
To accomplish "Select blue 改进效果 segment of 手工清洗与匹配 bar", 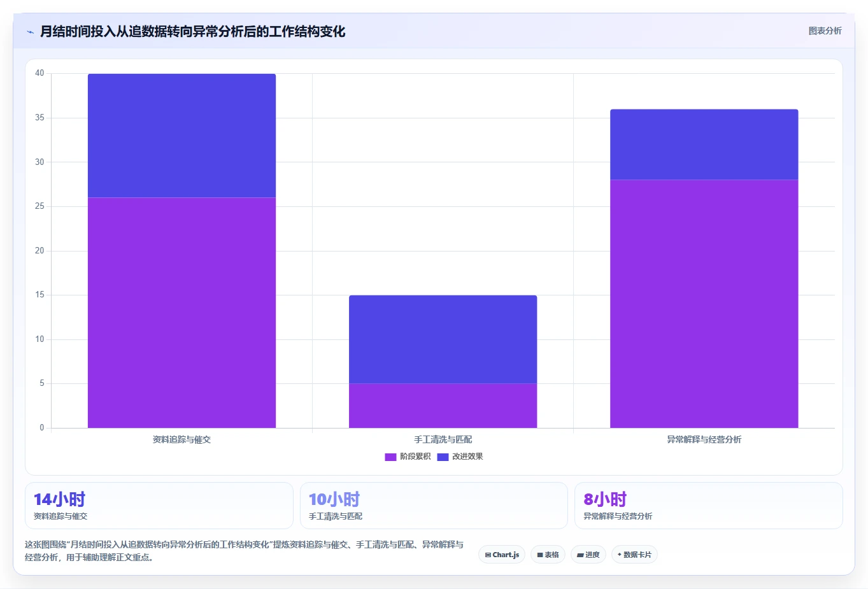I will pyautogui.click(x=443, y=339).
